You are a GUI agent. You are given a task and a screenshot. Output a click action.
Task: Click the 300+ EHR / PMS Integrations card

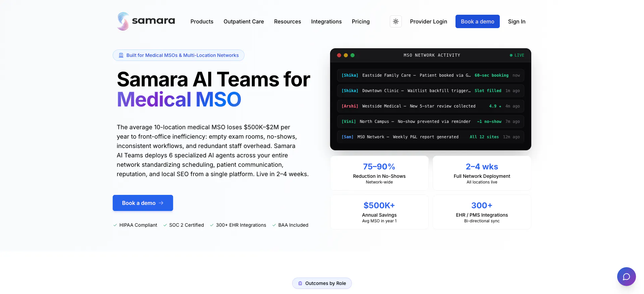pos(482,212)
